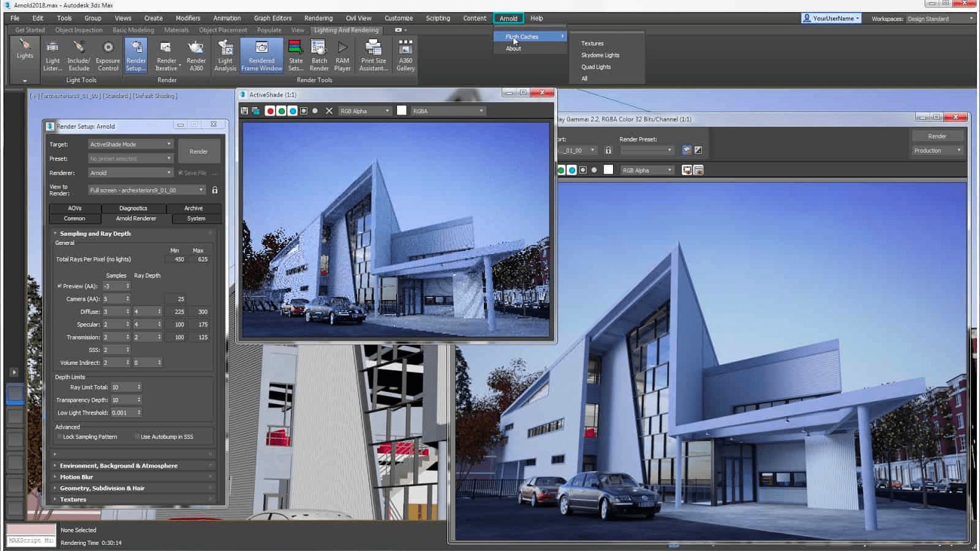Toggle Lock Sampling Pattern checkbox
Screen dimensions: 980x551
[x=59, y=436]
